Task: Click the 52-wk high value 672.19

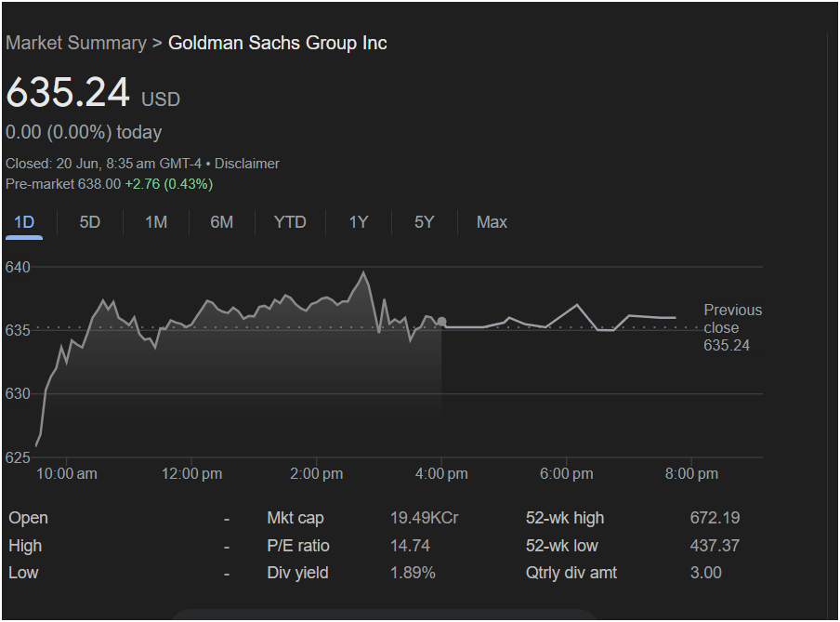Action: (715, 518)
